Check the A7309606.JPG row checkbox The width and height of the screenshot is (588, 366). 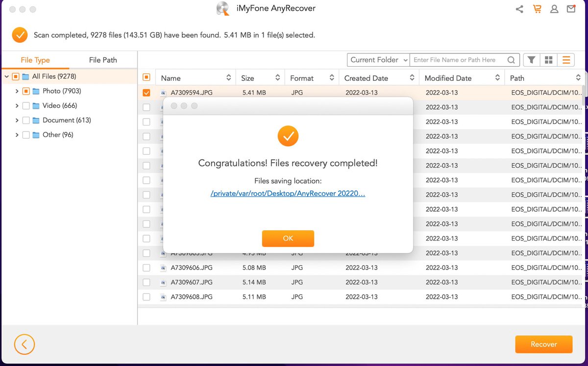[146, 268]
